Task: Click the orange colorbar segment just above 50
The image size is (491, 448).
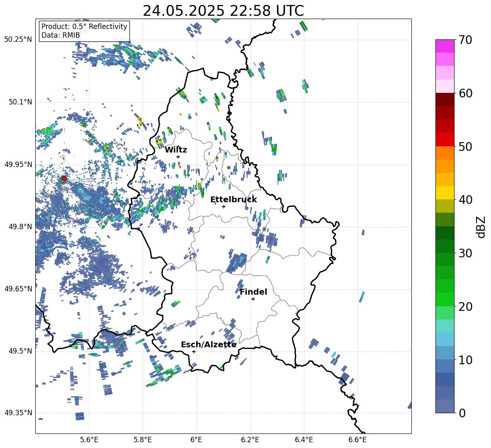Action: [x=445, y=153]
